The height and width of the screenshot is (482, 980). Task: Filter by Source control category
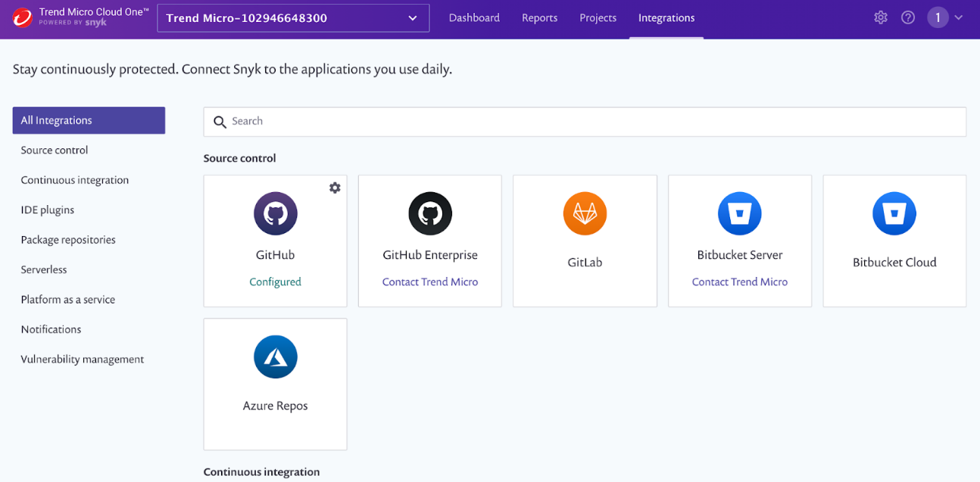click(x=55, y=150)
